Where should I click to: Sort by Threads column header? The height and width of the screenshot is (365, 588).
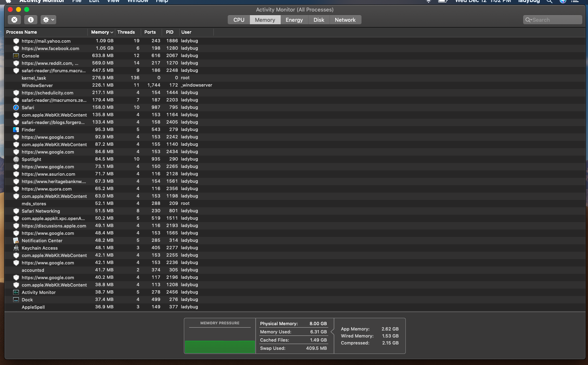(x=128, y=32)
